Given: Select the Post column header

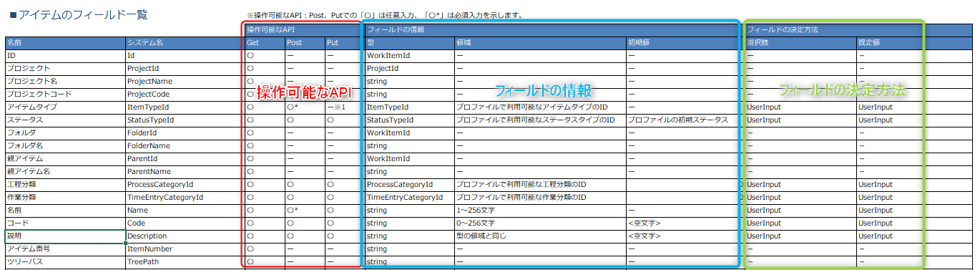Looking at the screenshot, I should (305, 43).
